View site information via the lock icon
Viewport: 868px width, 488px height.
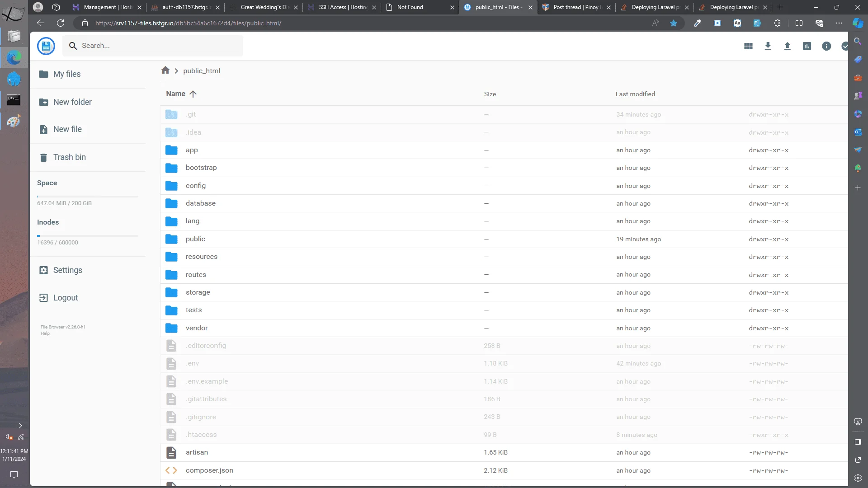tap(85, 23)
